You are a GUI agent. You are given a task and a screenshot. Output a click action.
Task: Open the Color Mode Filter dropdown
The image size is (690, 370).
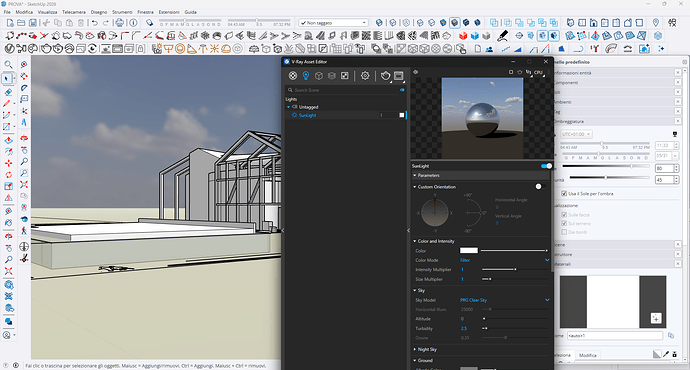(x=504, y=260)
